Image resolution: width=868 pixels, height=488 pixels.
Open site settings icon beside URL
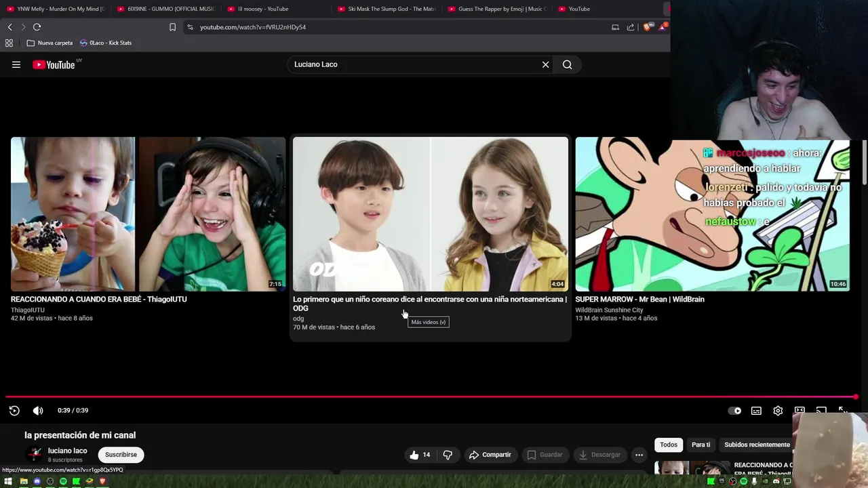coord(190,27)
